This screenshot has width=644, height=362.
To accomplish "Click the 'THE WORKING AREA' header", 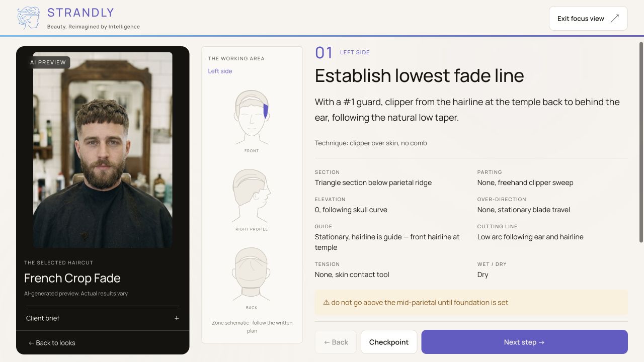I will tap(236, 58).
